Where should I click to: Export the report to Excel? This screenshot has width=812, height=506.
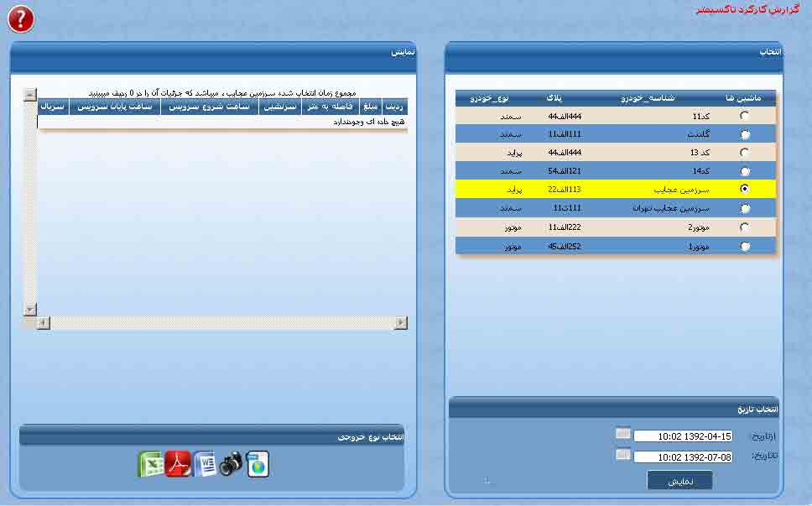point(150,464)
